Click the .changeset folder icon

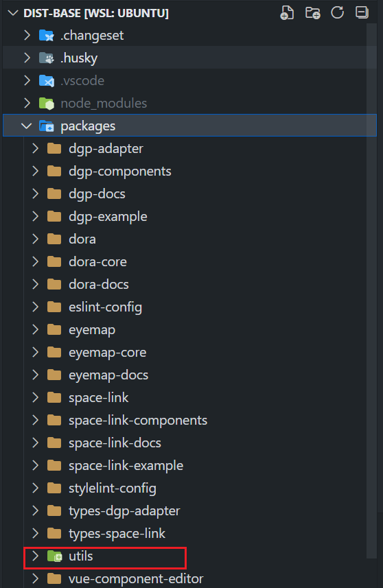47,35
